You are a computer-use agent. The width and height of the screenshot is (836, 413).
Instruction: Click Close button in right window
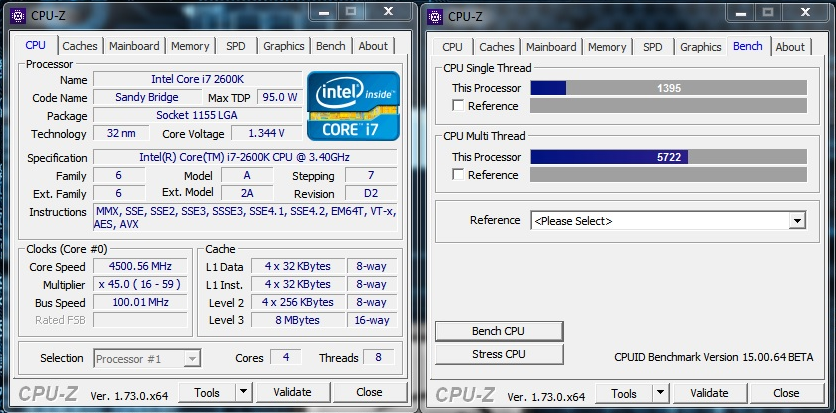[786, 394]
